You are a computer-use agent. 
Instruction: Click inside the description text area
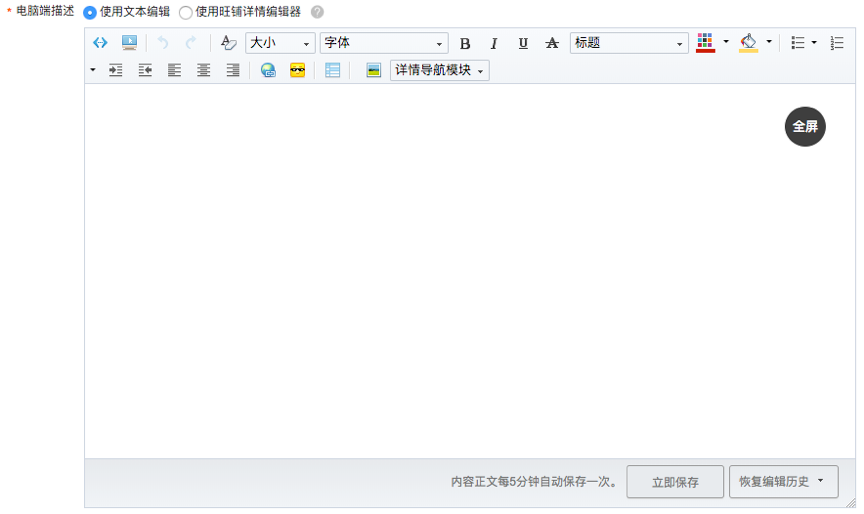(469, 271)
